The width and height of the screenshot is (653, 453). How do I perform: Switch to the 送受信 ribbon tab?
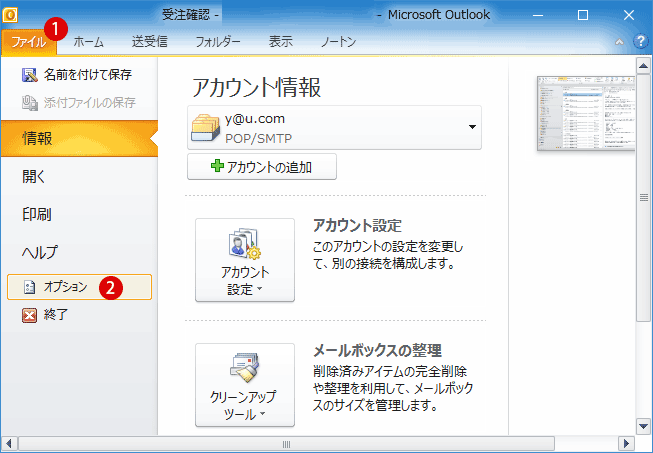[x=150, y=42]
